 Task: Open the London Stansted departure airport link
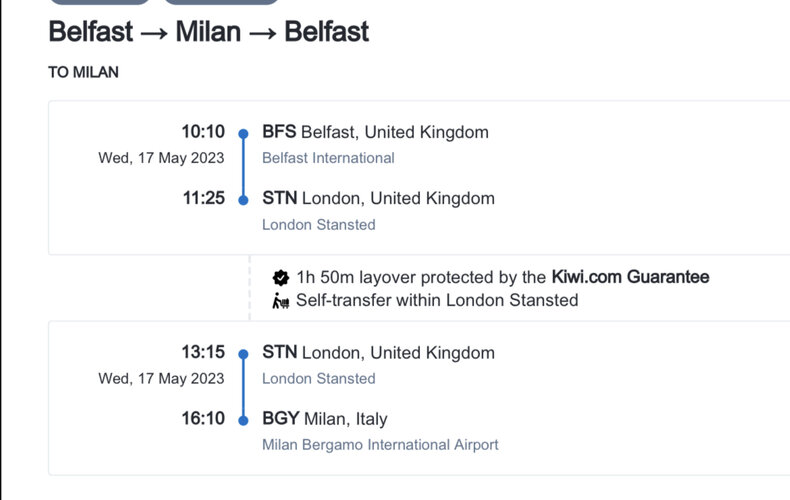(318, 379)
